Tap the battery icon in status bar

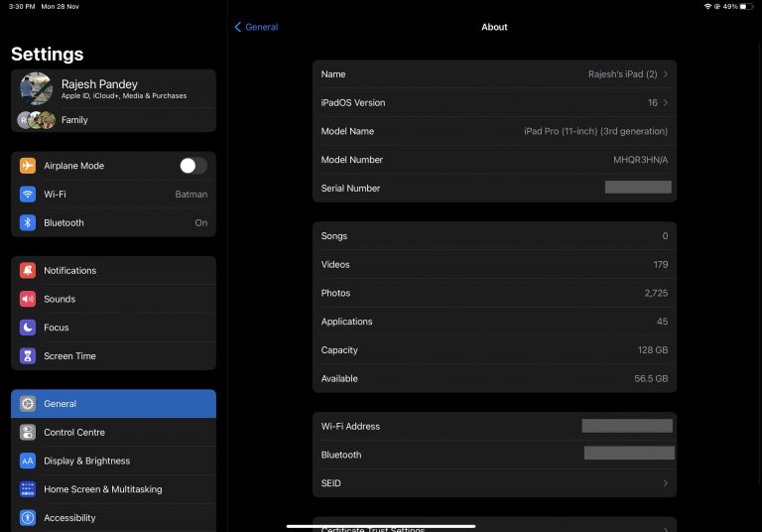[746, 6]
